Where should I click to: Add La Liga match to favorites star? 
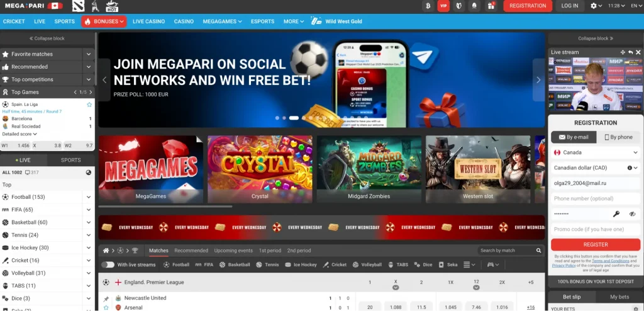[x=89, y=104]
